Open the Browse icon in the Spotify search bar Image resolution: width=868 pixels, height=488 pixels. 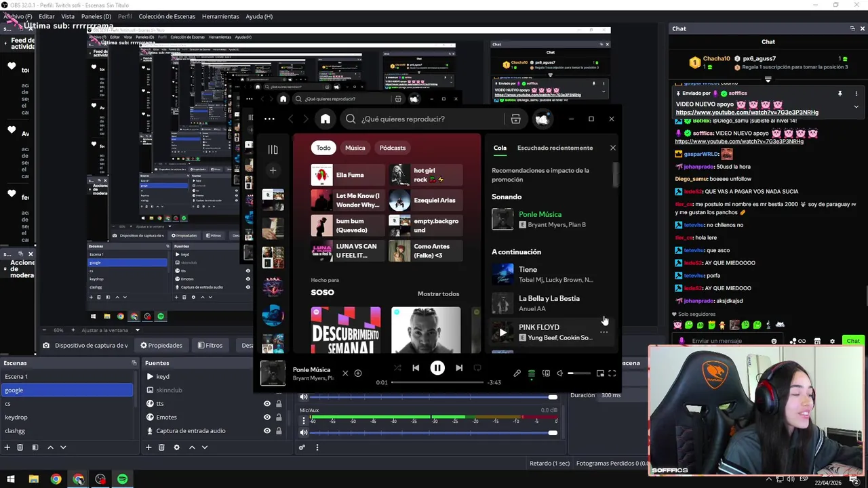(515, 119)
